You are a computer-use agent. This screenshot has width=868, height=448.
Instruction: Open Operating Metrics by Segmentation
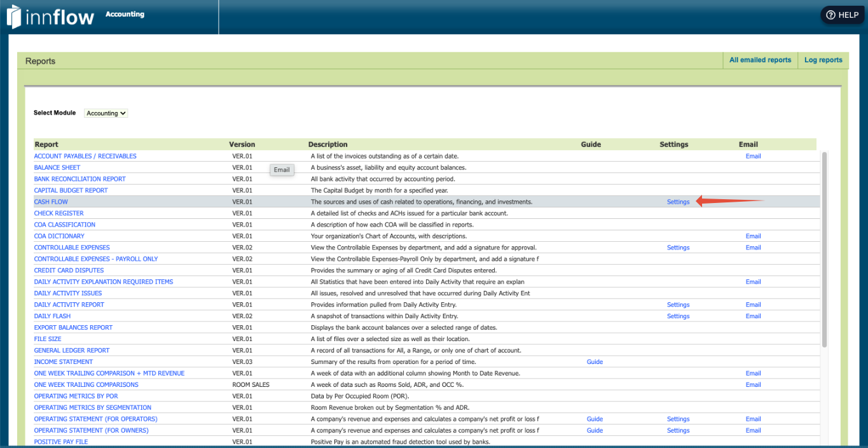93,408
